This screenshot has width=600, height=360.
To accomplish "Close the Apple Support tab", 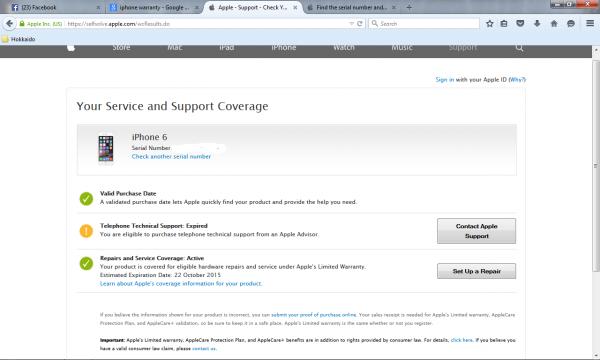I will (x=295, y=7).
